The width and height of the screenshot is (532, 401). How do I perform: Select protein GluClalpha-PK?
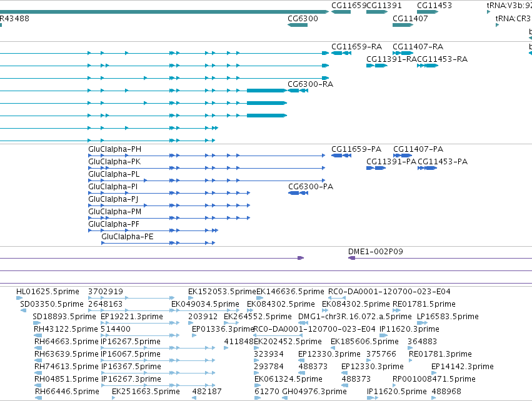click(x=114, y=162)
